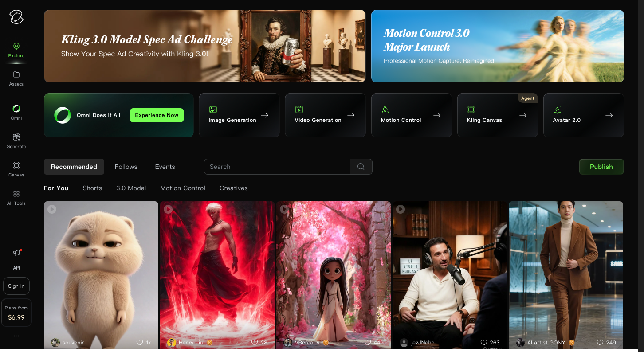This screenshot has height=352, width=644.
Task: Click the arrow on the Kling Canvas card
Action: coord(523,115)
